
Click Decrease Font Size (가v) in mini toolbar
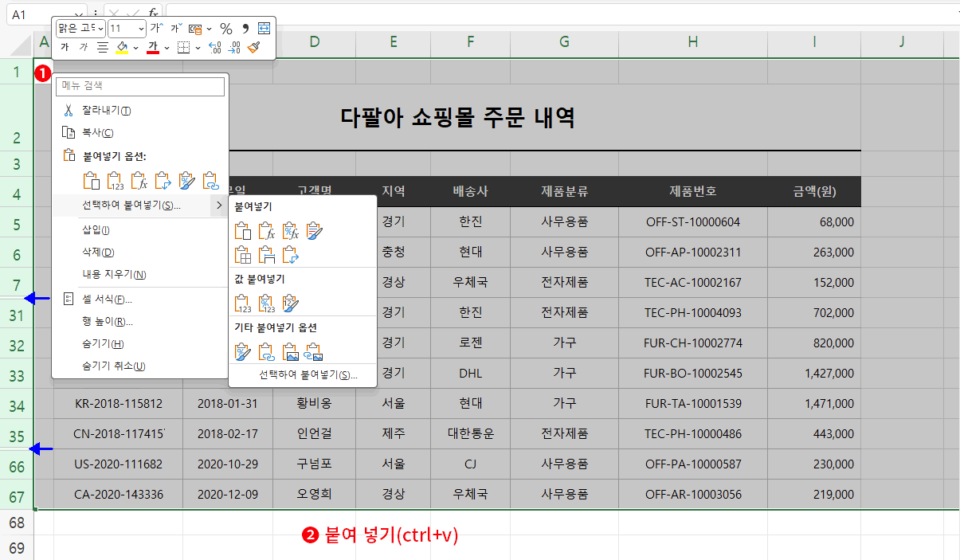point(176,28)
